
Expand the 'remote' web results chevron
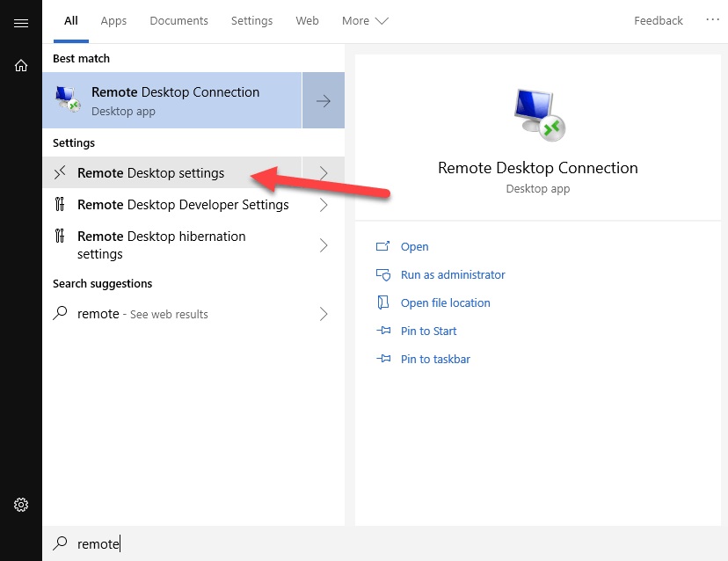[324, 314]
